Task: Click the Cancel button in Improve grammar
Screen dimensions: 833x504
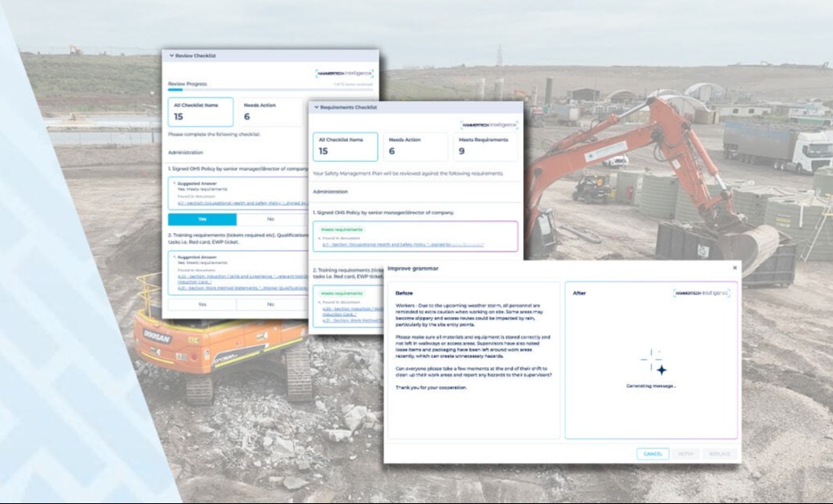Action: point(653,454)
